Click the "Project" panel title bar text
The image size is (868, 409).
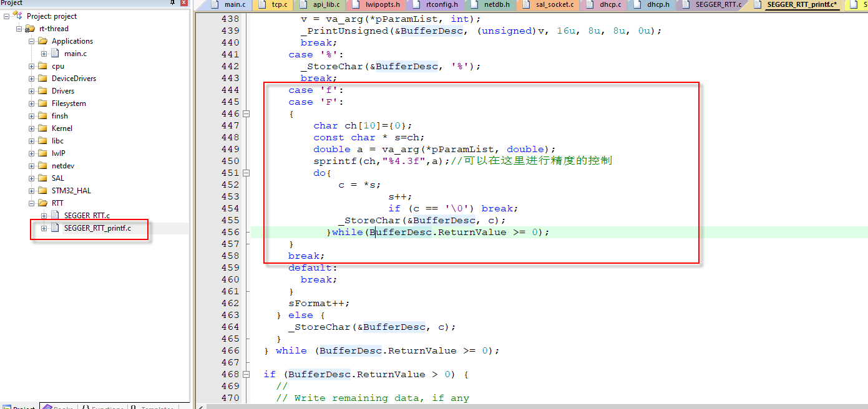11,3
